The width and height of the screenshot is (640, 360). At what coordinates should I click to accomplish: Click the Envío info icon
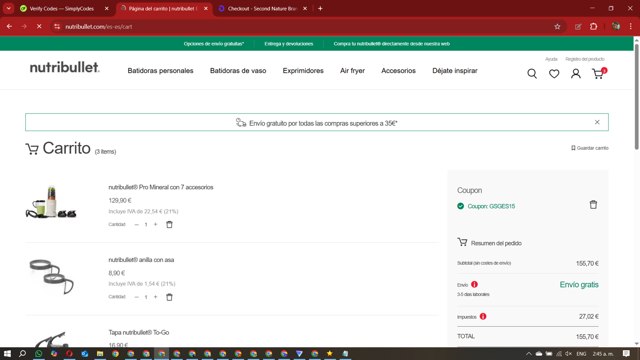coord(474,284)
